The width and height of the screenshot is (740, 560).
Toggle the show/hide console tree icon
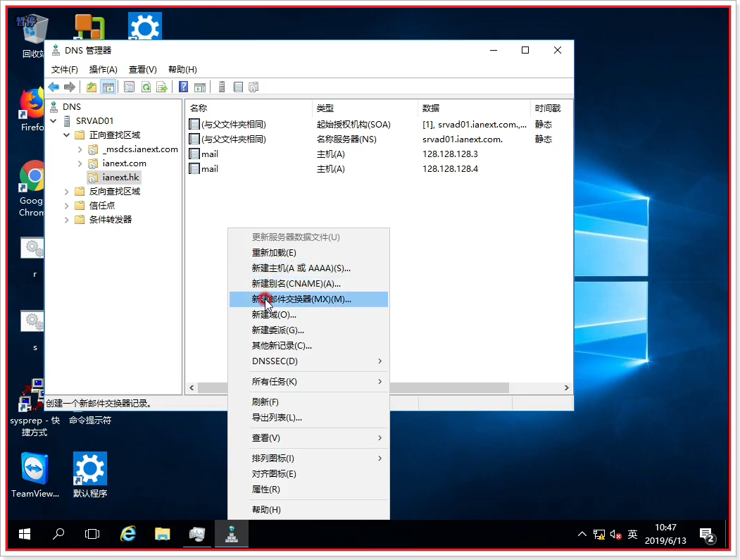click(x=108, y=87)
